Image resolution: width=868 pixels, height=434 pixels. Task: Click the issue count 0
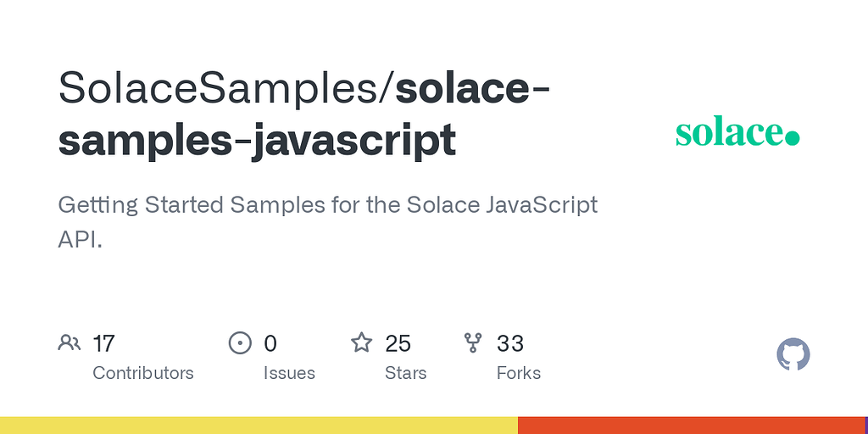[270, 343]
